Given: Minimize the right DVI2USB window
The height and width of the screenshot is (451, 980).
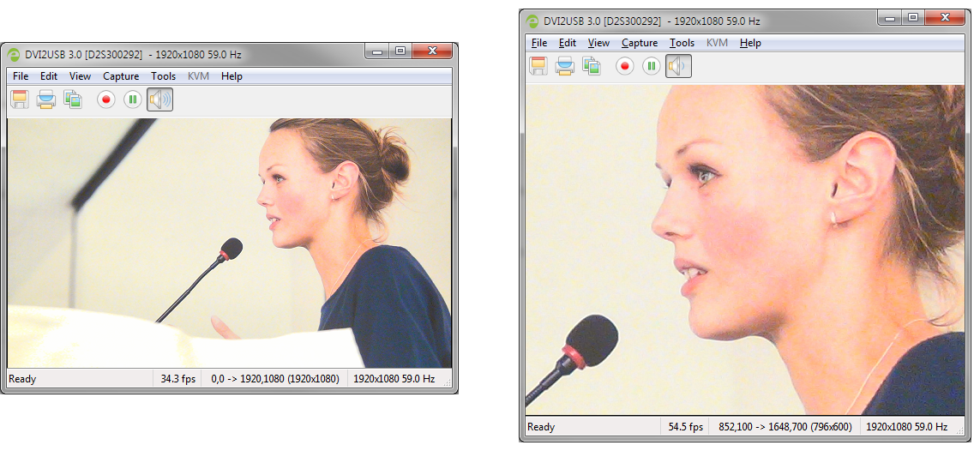Looking at the screenshot, I should coord(889,18).
